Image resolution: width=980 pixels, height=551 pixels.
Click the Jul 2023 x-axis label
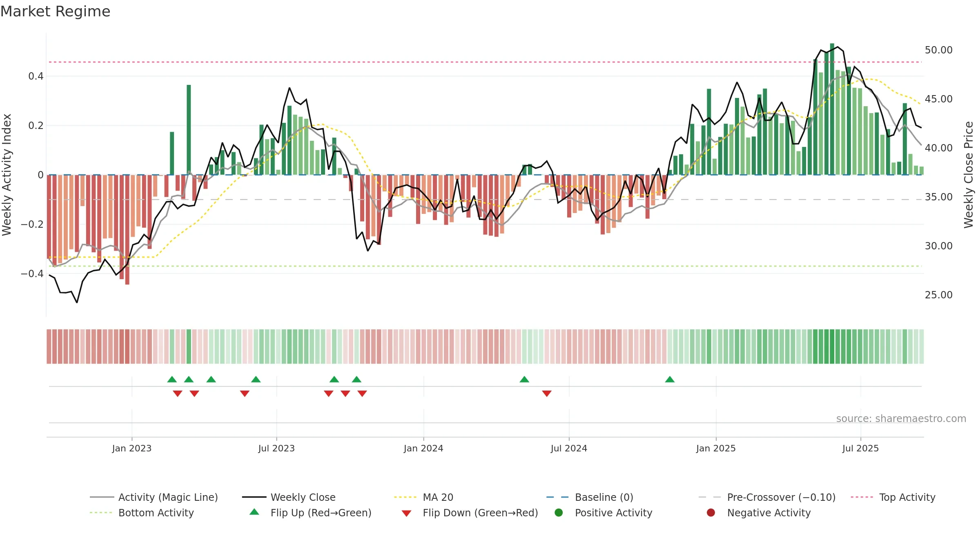click(x=276, y=448)
